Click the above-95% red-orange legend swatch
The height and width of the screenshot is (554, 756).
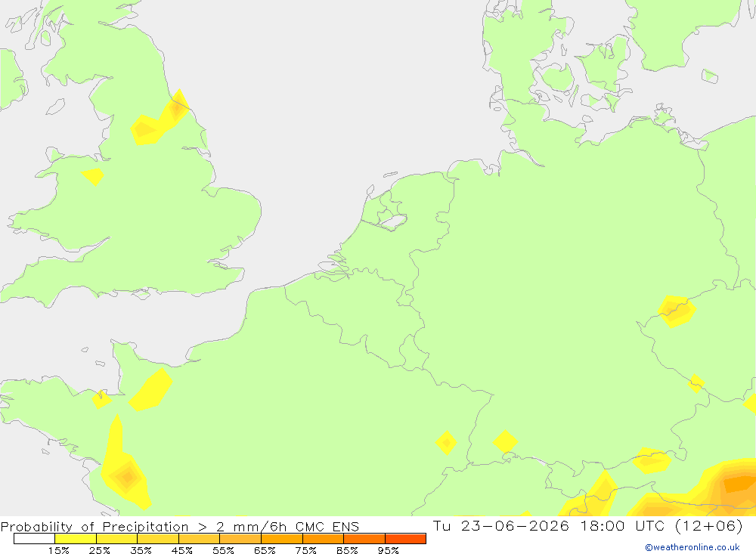point(405,539)
